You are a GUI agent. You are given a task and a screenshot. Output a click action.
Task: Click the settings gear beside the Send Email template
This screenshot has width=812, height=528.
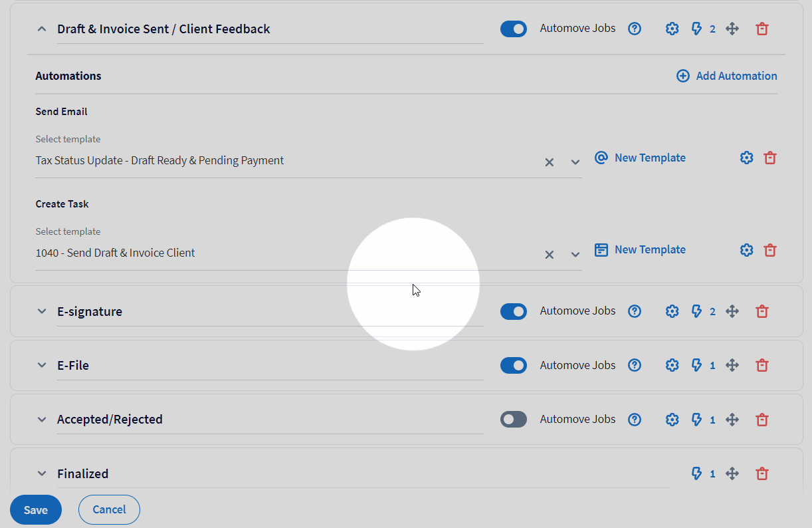[x=746, y=158]
